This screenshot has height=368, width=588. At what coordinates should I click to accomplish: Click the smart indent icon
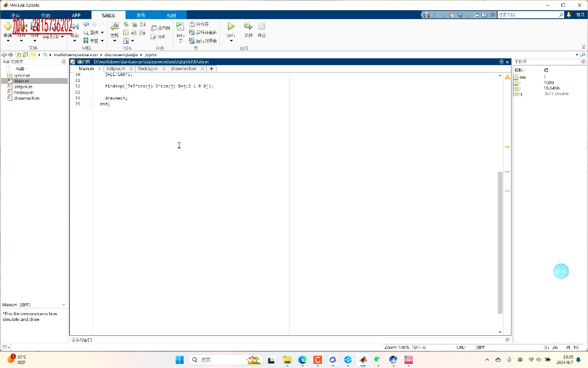coord(126,32)
